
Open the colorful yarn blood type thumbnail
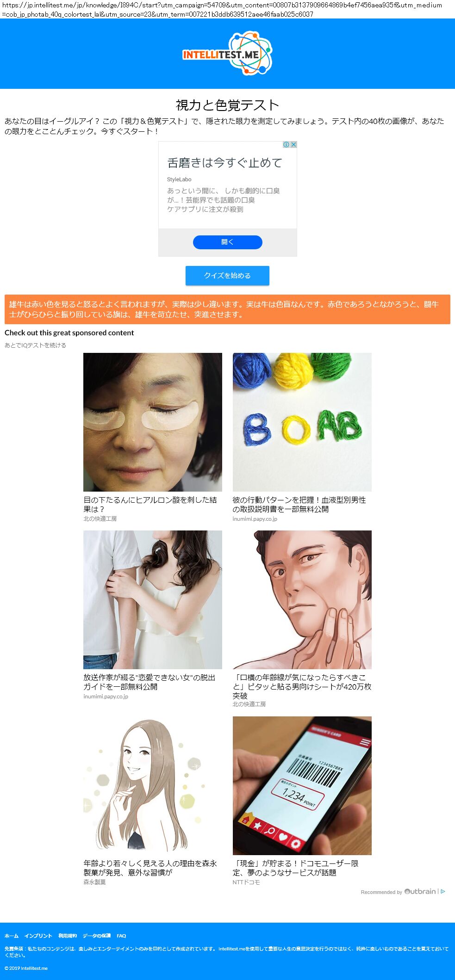[x=302, y=422]
